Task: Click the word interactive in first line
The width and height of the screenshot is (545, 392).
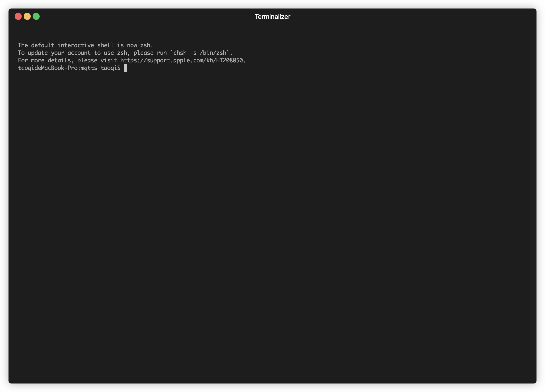Action: (76, 45)
